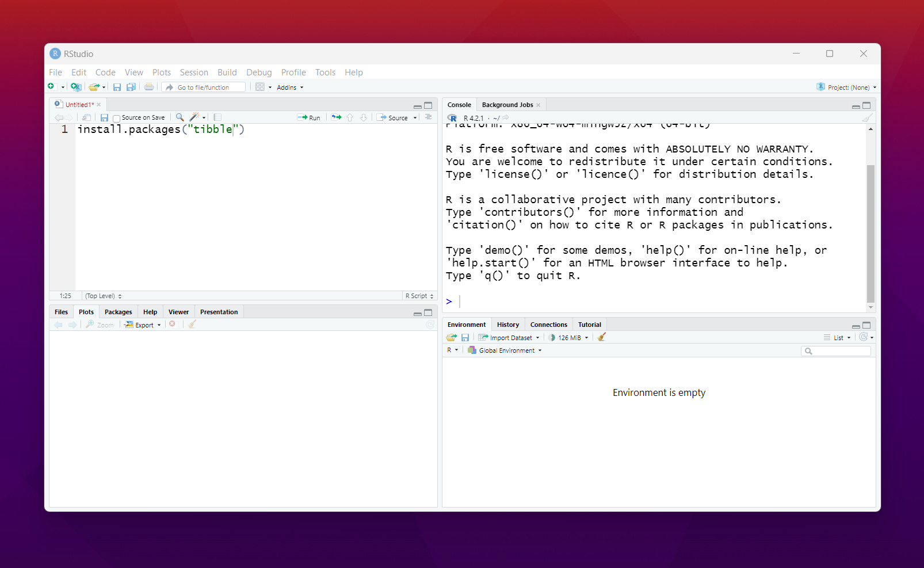Click the Clear console broom icon
This screenshot has height=568, width=924.
[x=867, y=118]
